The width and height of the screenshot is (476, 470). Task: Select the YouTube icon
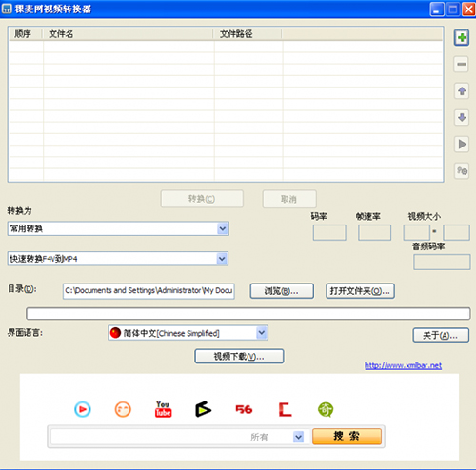point(163,409)
